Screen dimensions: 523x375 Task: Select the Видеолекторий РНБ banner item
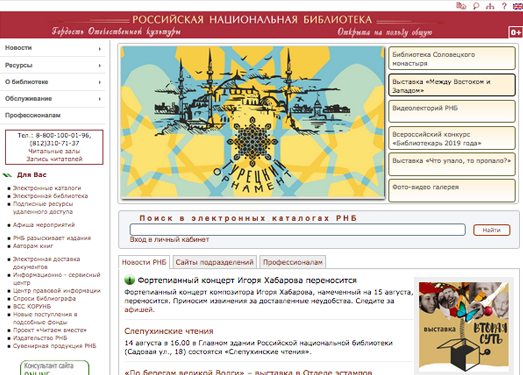[x=452, y=112]
